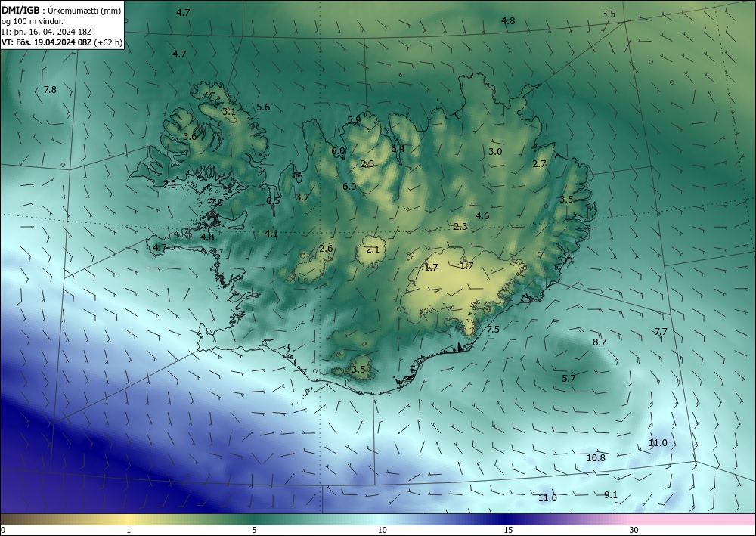This screenshot has width=756, height=536.
Task: Click the dark navy section of color scale
Action: 507,519
